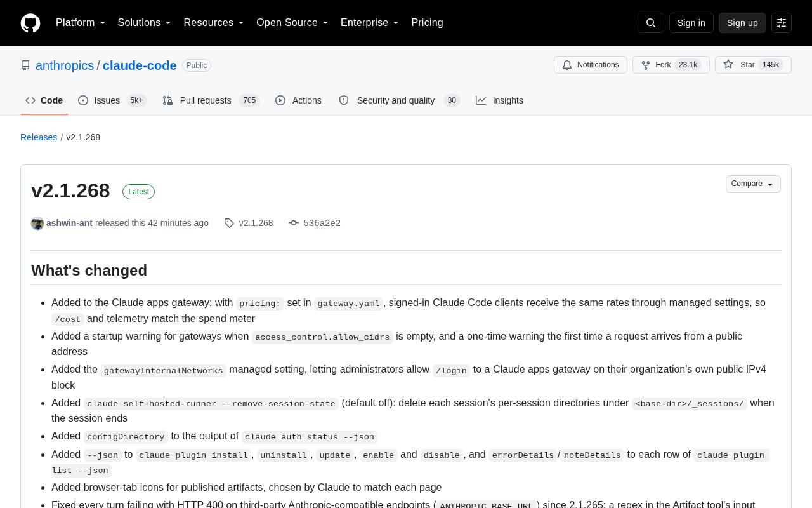This screenshot has height=508, width=812.
Task: Open the appearance settings icon
Action: click(782, 23)
